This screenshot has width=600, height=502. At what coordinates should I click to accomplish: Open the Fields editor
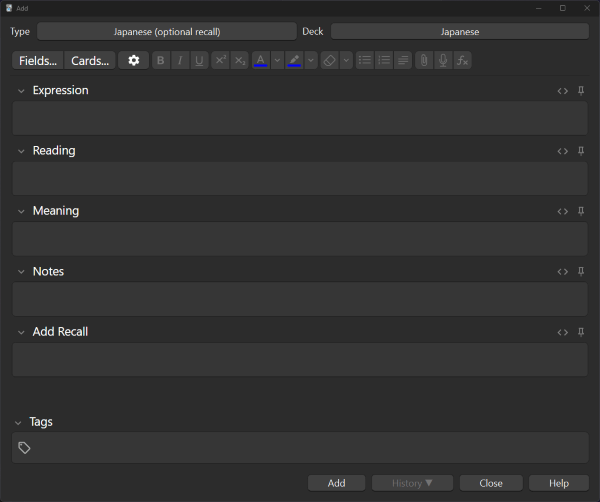38,60
